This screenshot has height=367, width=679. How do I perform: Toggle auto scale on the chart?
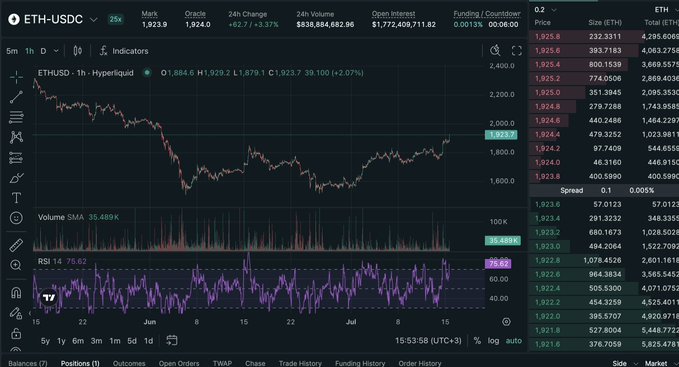point(514,341)
